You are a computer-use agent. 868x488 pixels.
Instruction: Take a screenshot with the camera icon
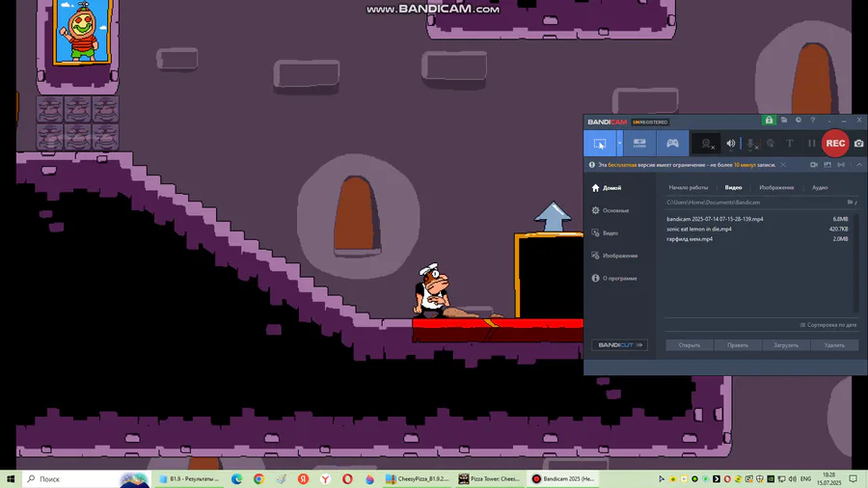click(858, 144)
